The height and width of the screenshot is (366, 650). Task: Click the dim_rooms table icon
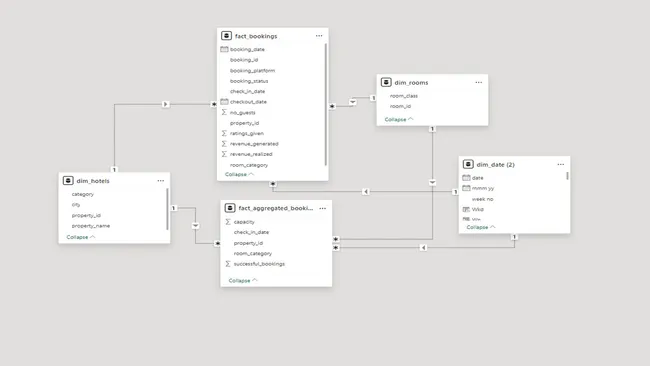pos(386,82)
